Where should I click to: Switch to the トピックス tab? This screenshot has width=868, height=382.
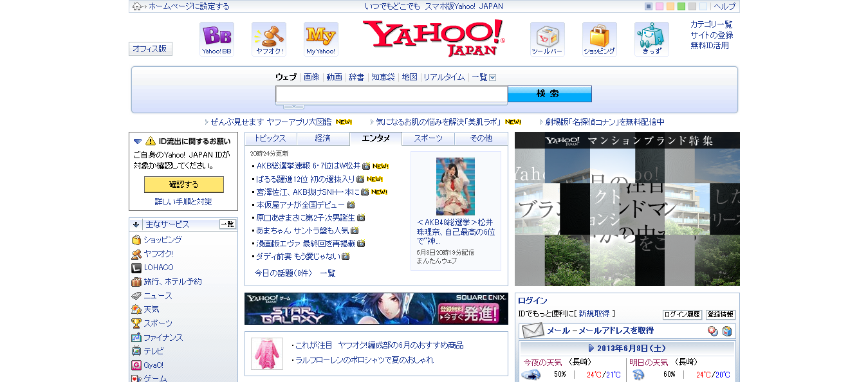(x=270, y=138)
